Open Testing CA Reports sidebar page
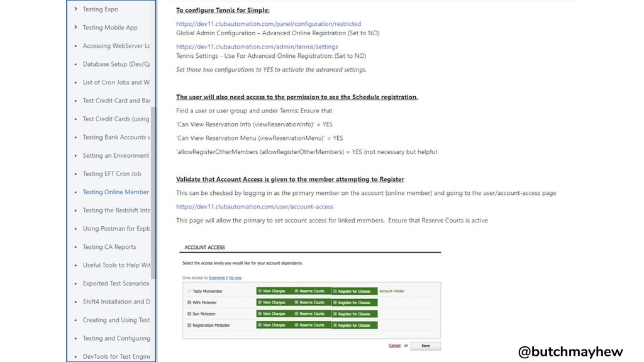 (x=109, y=246)
